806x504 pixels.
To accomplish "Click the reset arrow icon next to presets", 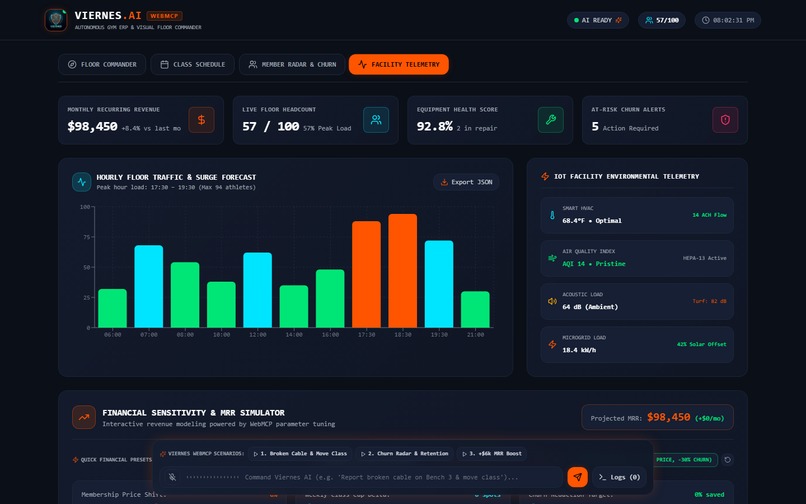I will 727,460.
